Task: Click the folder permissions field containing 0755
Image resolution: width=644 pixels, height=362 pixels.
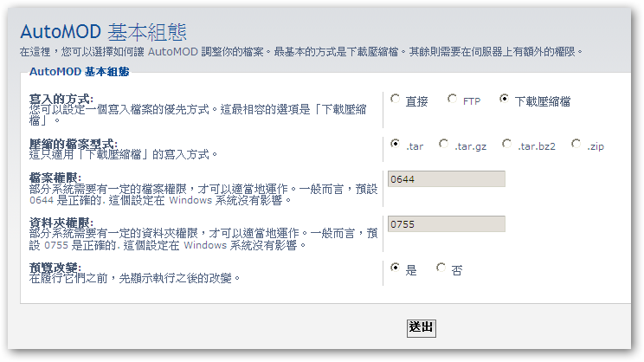Action: pos(447,224)
